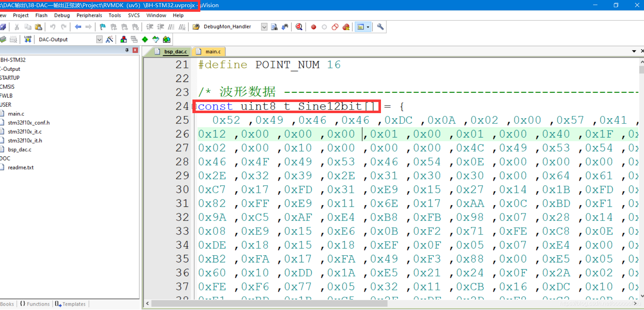This screenshot has width=644, height=310.
Task: Open the Help menu
Action: 178,15
